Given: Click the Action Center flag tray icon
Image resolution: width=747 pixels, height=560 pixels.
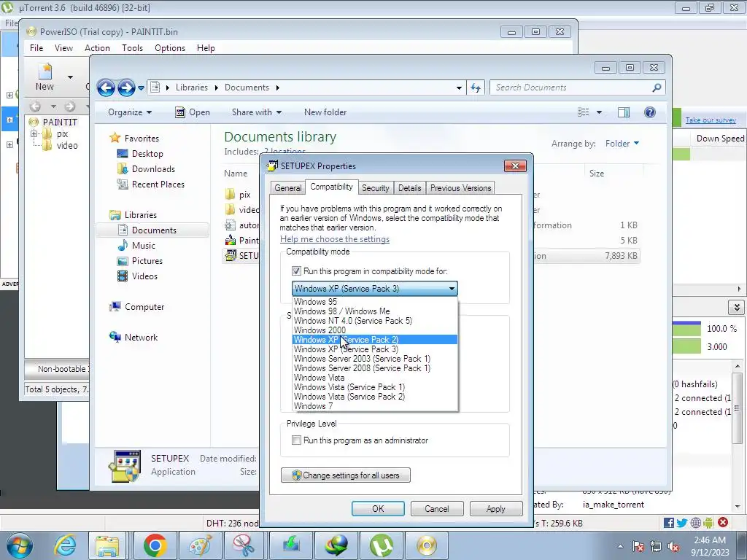Looking at the screenshot, I should [638, 547].
